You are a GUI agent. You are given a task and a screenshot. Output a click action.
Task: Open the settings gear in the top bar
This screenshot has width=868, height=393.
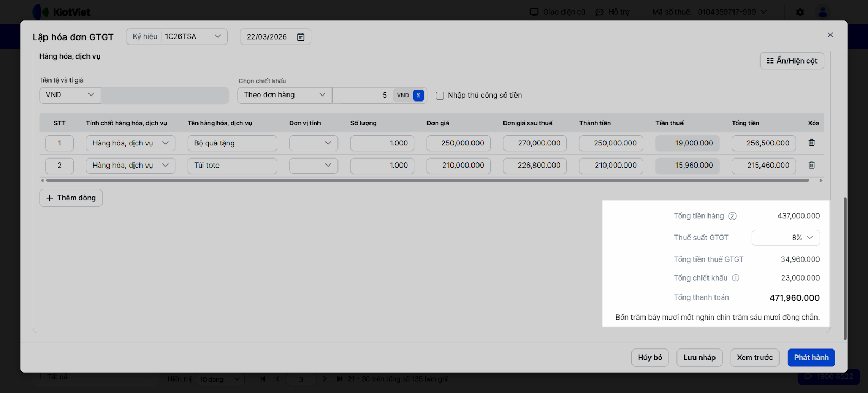[800, 12]
